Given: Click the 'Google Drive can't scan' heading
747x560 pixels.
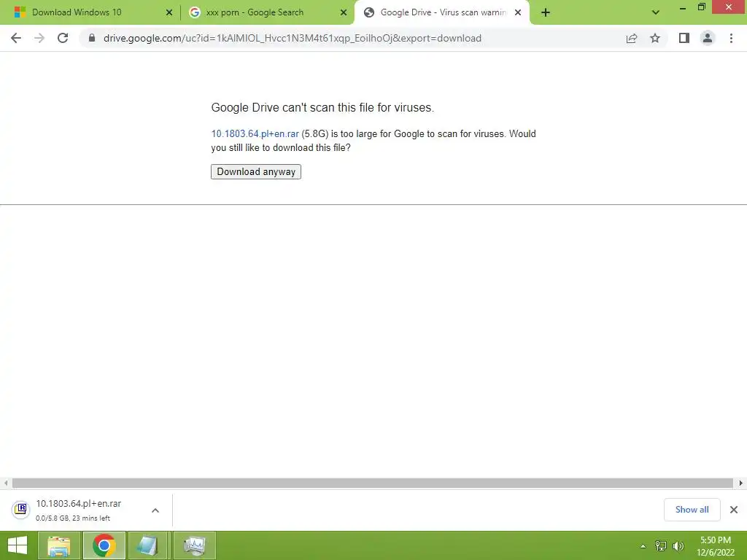Looking at the screenshot, I should pyautogui.click(x=322, y=108).
